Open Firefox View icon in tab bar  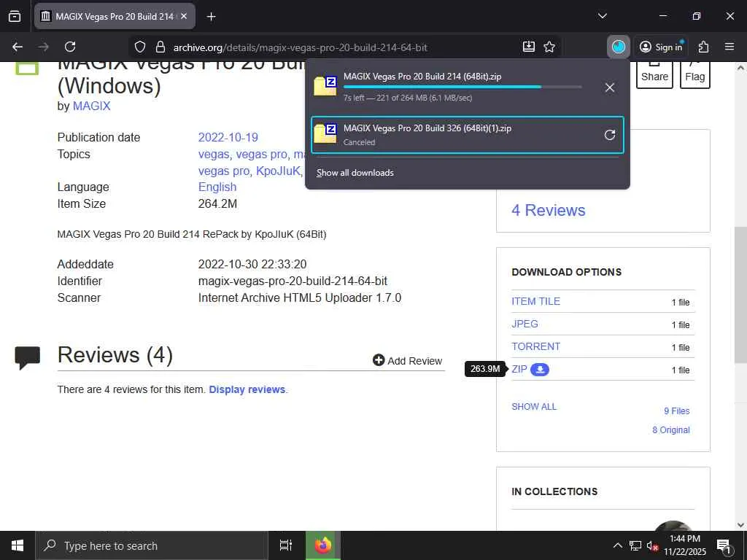[x=15, y=16]
